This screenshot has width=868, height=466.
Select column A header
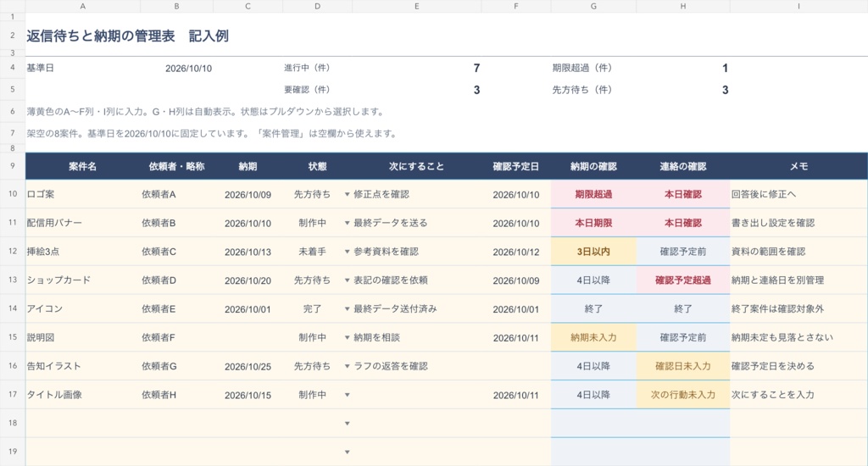tap(82, 6)
